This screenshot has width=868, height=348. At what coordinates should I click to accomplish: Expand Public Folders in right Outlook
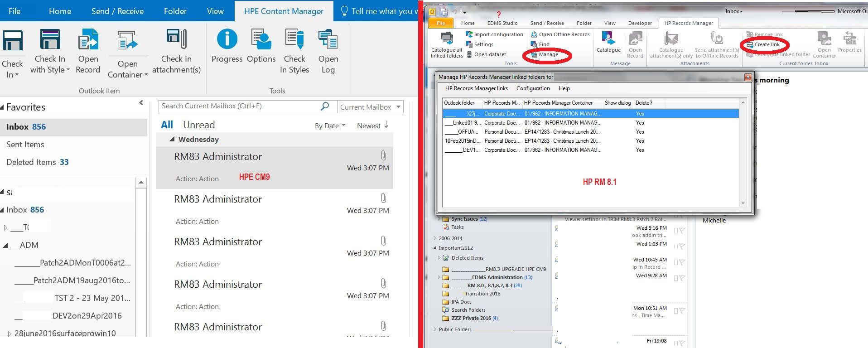point(435,329)
